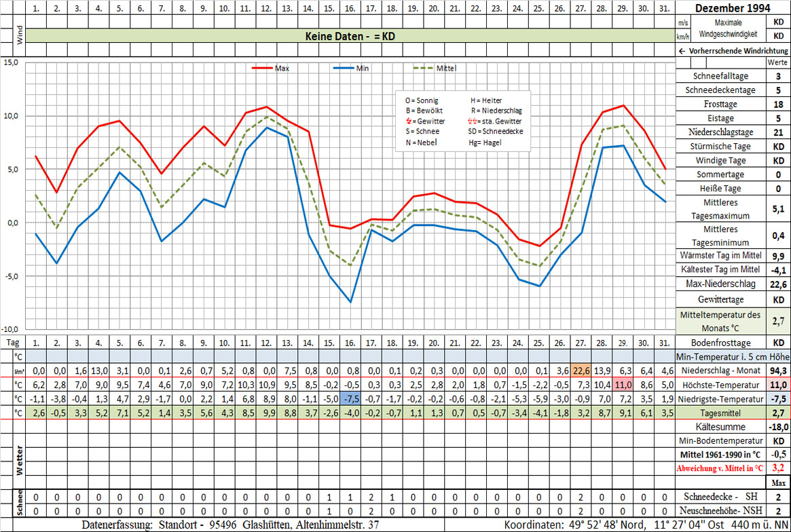
Task: Select the pink highlighted 11,0 temperature cell
Action: point(623,384)
